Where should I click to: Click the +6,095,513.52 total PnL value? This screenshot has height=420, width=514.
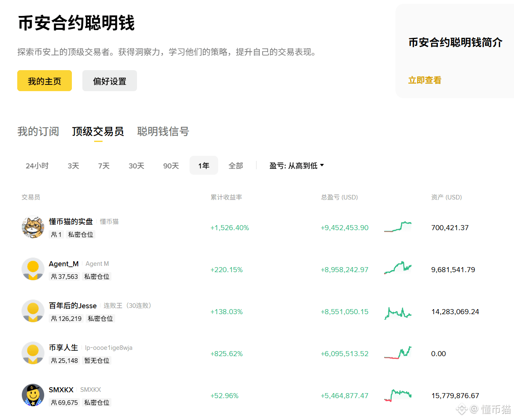click(345, 354)
